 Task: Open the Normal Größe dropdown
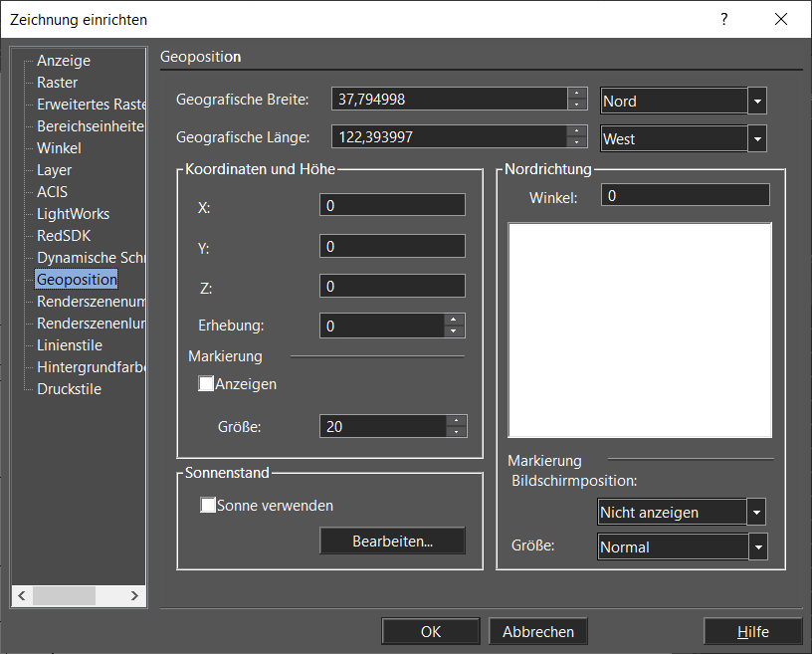[x=757, y=547]
